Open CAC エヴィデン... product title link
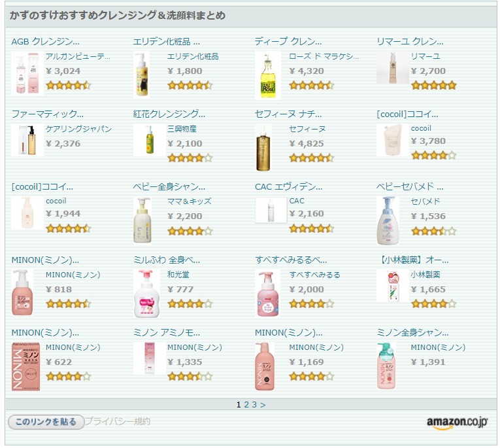Image resolution: width=500 pixels, height=448 pixels. click(x=289, y=186)
